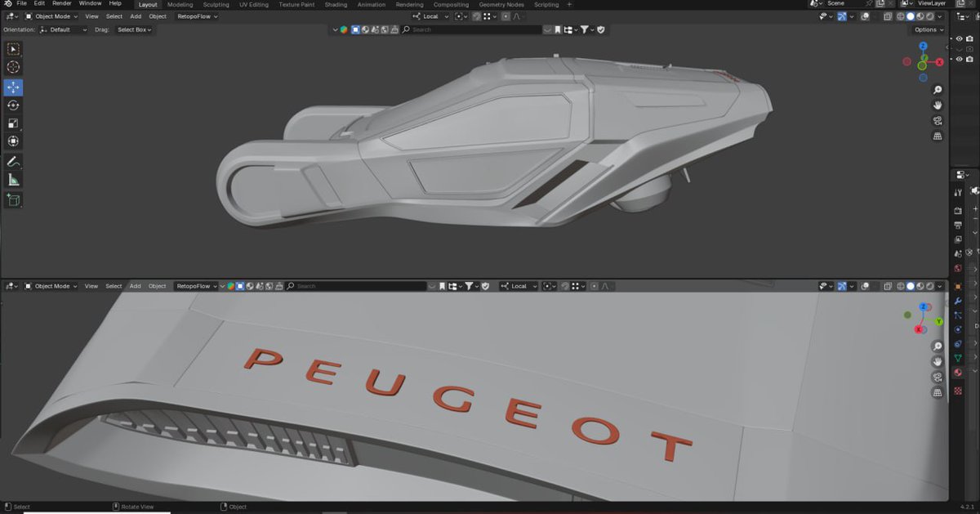This screenshot has width=980, height=514.
Task: Open Drag Select Box dropdown
Action: click(x=134, y=29)
